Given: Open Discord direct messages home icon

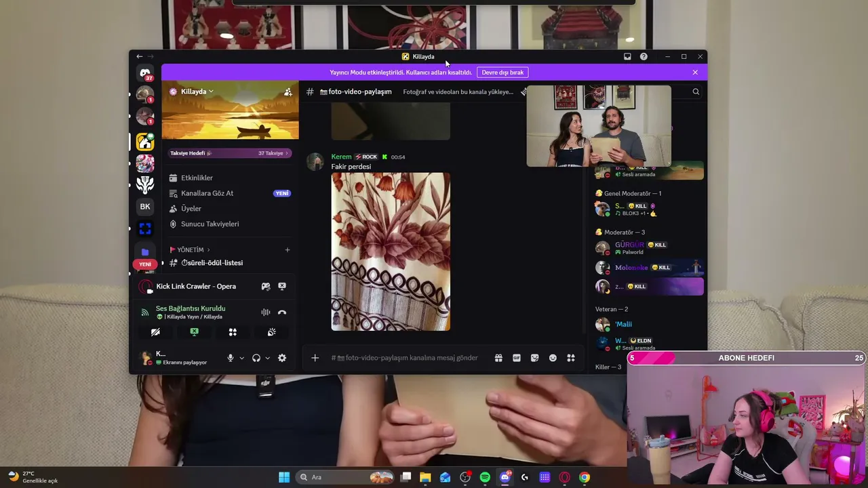Looking at the screenshot, I should [145, 73].
